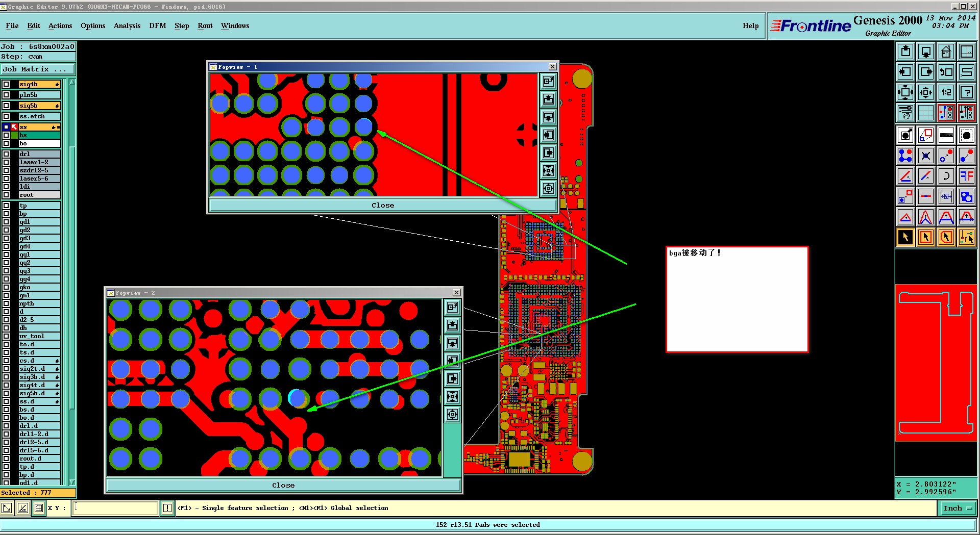Open the File menu
This screenshot has width=980, height=535.
12,26
